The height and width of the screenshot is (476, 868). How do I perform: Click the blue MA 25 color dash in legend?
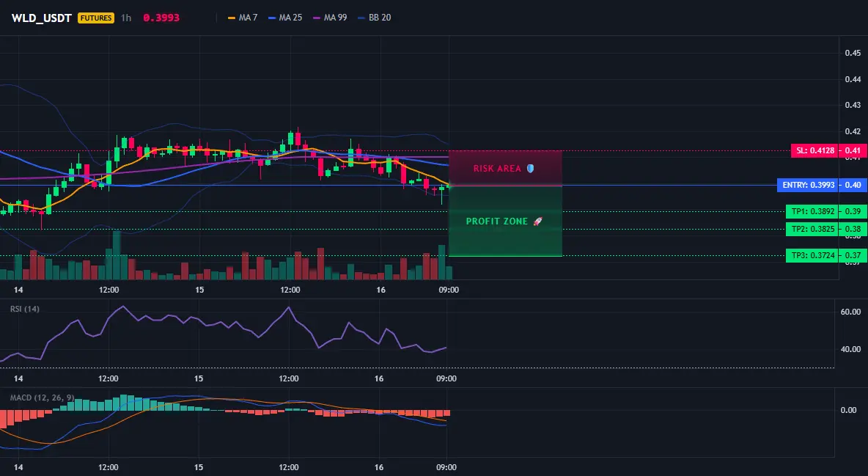pos(273,18)
